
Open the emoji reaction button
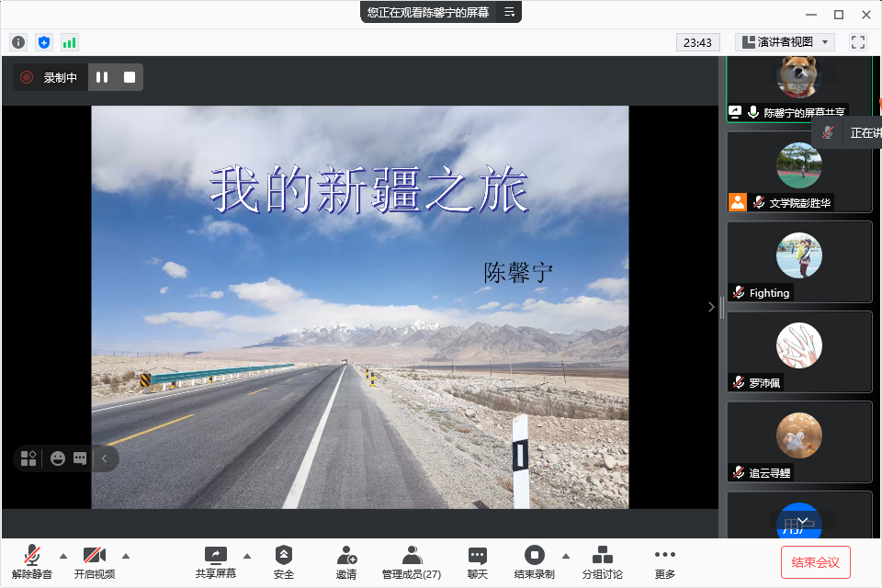tap(58, 458)
